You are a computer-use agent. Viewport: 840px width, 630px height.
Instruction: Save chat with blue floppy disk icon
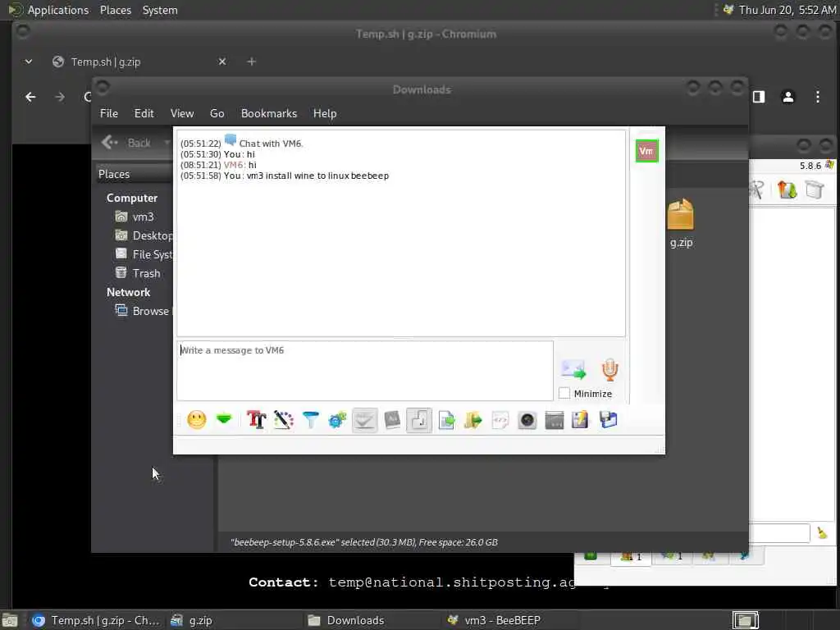click(x=608, y=419)
